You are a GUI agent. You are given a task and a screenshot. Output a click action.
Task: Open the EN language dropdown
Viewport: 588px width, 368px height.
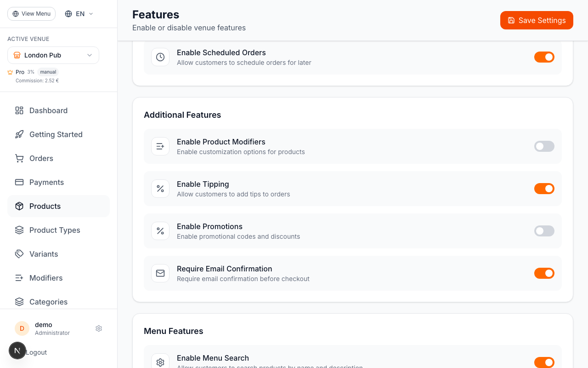click(x=78, y=14)
